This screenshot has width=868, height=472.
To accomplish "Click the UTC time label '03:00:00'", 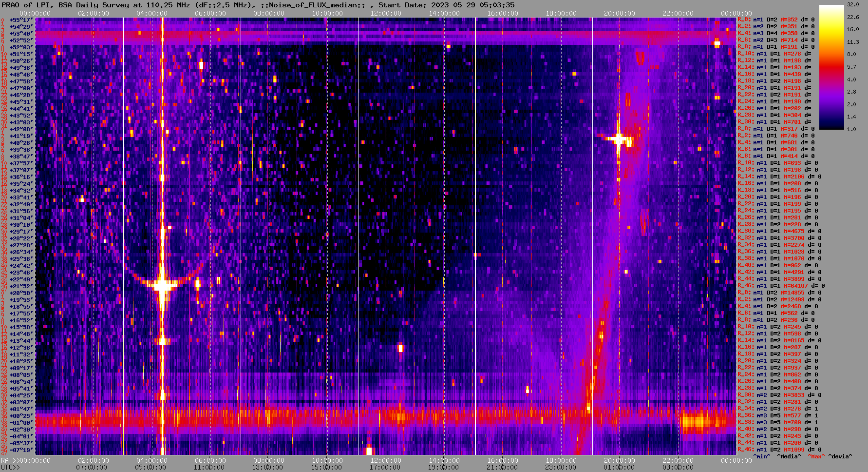I will 677,467.
